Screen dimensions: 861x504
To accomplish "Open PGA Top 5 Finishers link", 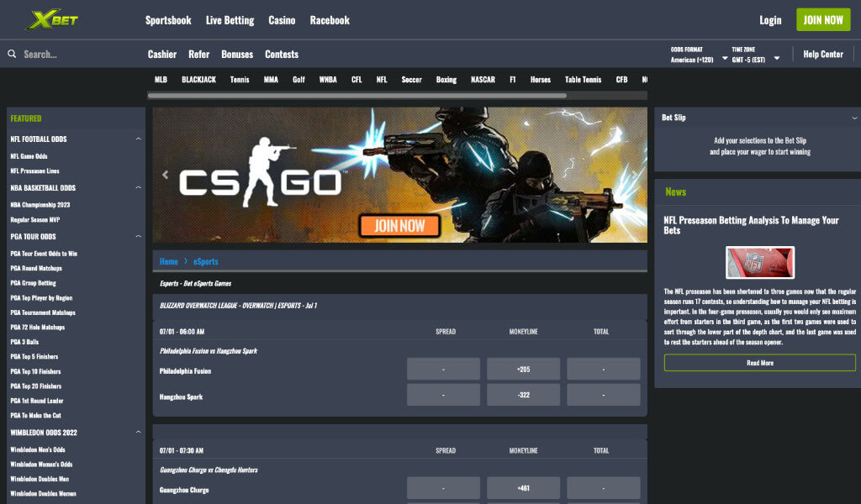I will point(34,357).
